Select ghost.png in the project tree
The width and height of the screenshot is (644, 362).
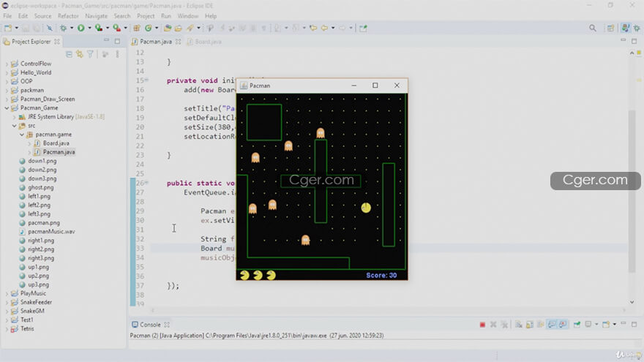tap(37, 187)
